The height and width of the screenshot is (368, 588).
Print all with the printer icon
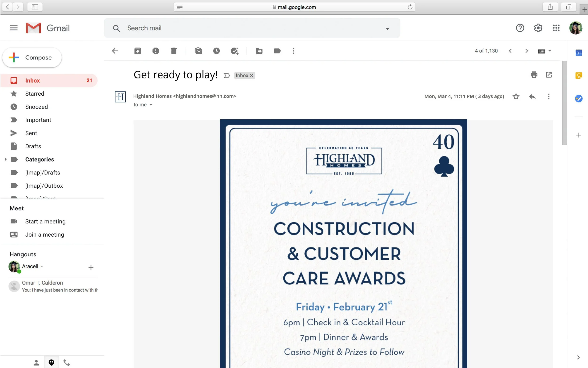click(x=534, y=75)
